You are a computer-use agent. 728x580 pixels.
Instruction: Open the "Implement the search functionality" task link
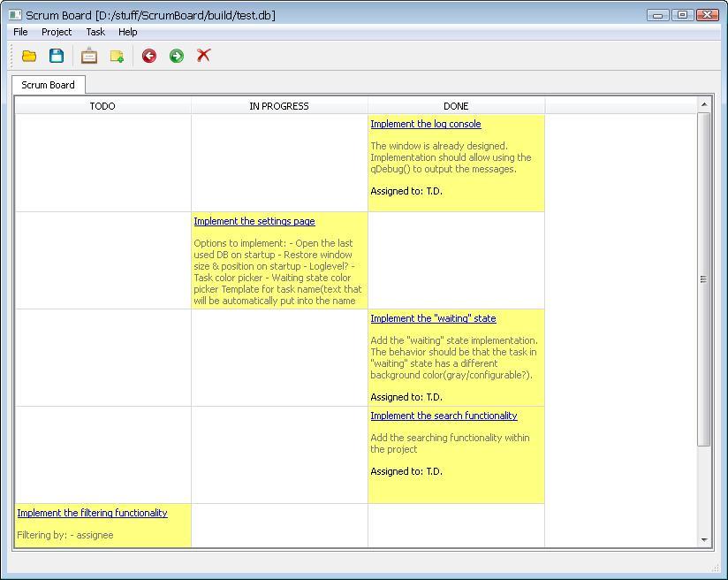click(444, 416)
